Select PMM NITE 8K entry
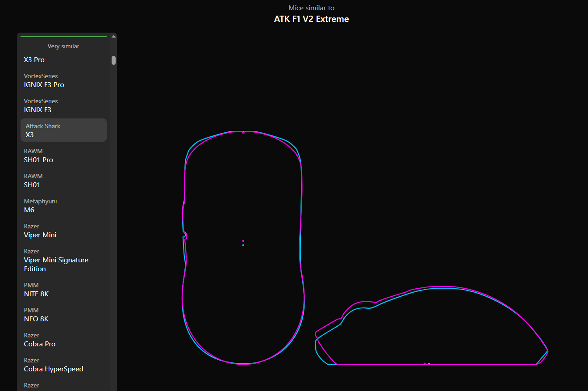Screen dimensions: 588x391 pos(63,289)
